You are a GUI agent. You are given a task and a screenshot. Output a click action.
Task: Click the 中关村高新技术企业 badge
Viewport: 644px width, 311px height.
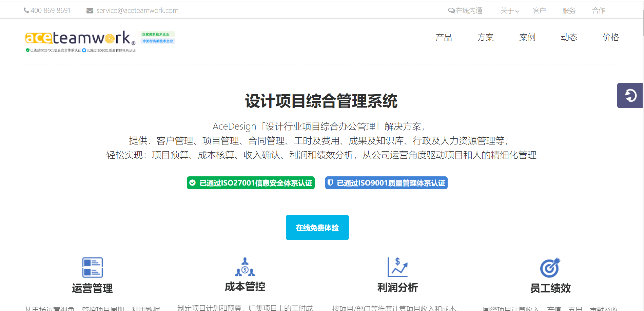pyautogui.click(x=157, y=41)
